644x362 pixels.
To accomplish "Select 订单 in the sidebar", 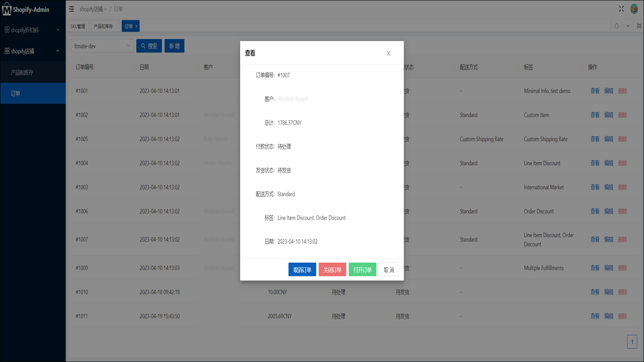I will [x=33, y=93].
